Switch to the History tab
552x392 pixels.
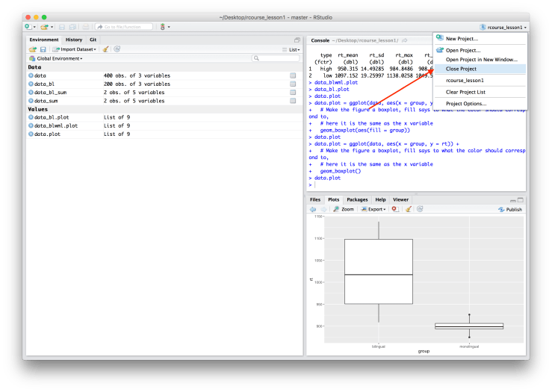[74, 40]
